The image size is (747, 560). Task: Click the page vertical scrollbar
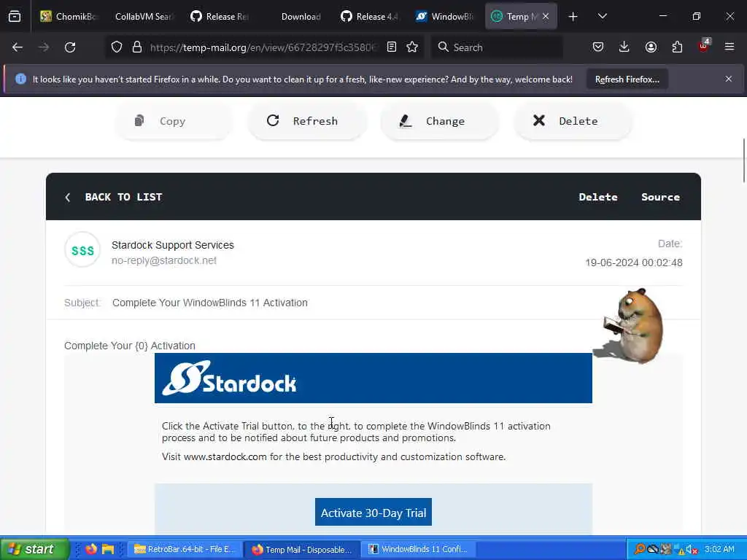coord(743,160)
